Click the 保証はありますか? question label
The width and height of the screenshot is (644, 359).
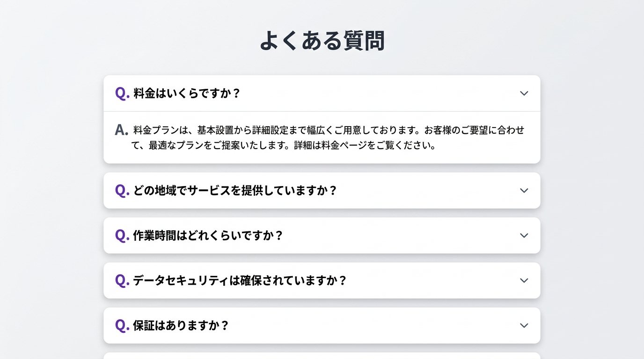[181, 325]
